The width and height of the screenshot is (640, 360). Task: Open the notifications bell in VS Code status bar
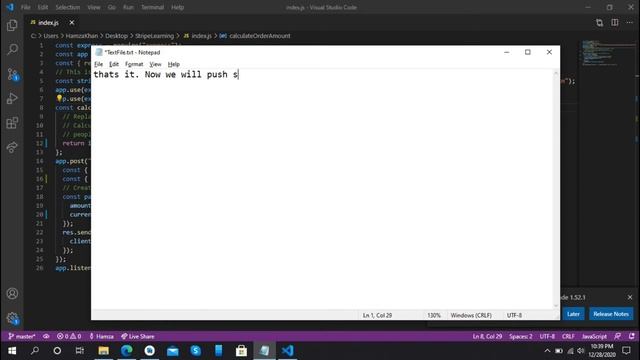click(x=631, y=336)
